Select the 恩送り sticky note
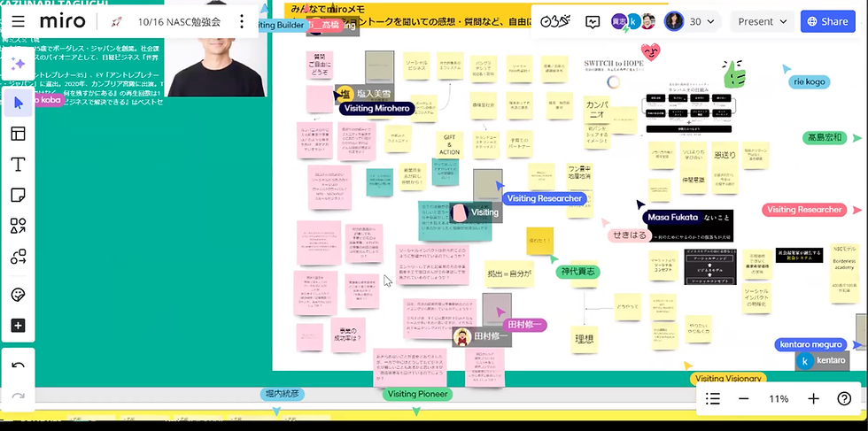This screenshot has width=868, height=431. 725,155
